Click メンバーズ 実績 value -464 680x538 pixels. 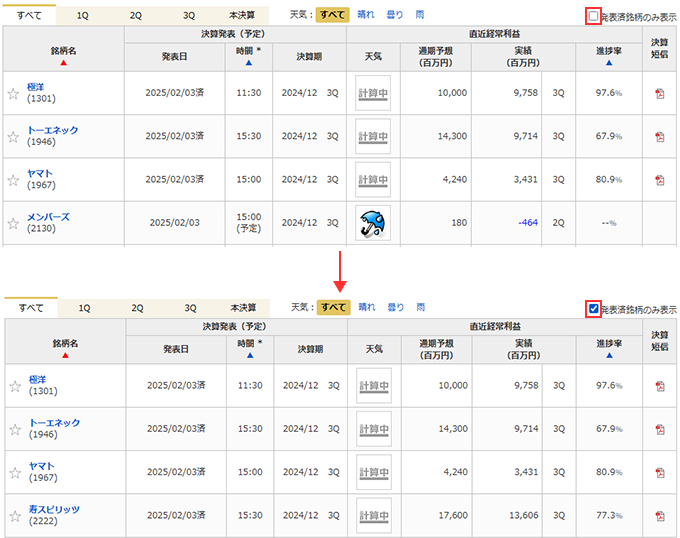pyautogui.click(x=528, y=223)
